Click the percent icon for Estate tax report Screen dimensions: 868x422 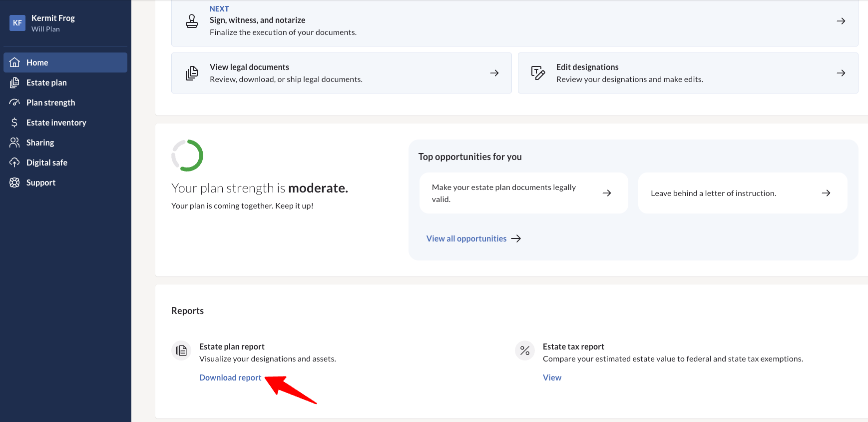click(525, 350)
